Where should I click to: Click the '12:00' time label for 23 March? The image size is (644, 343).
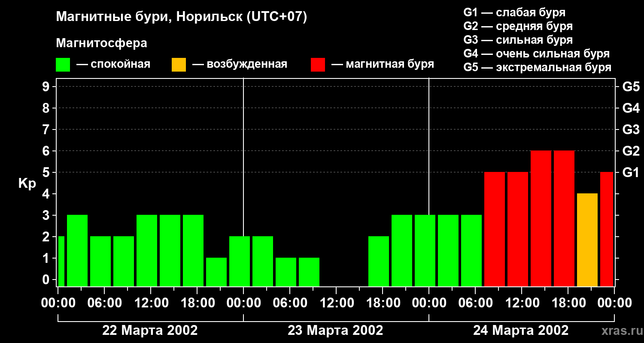click(x=336, y=303)
